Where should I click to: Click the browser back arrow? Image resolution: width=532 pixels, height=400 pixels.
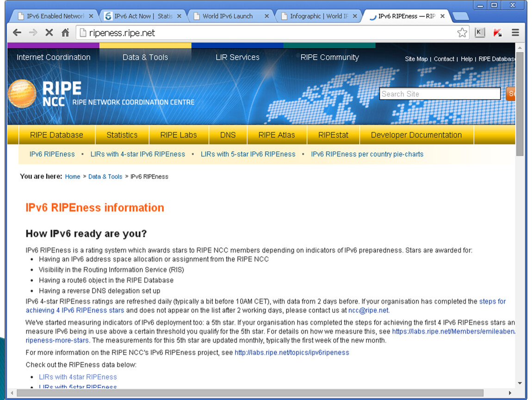coord(17,33)
